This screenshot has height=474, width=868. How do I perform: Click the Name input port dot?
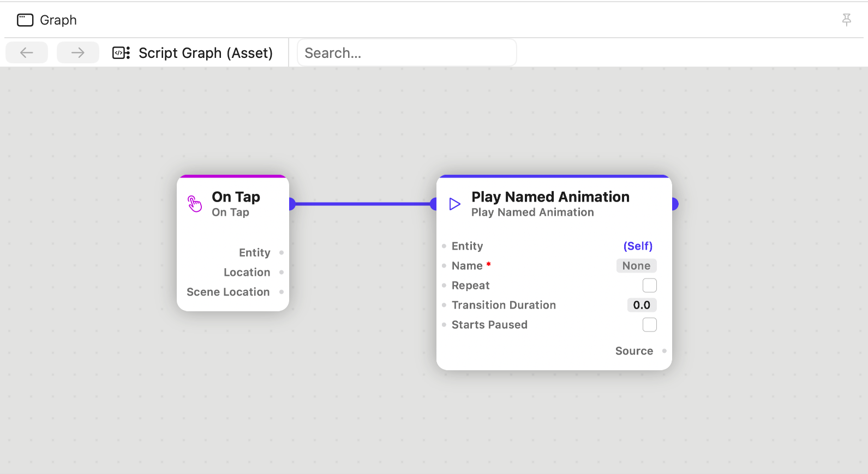(x=444, y=266)
